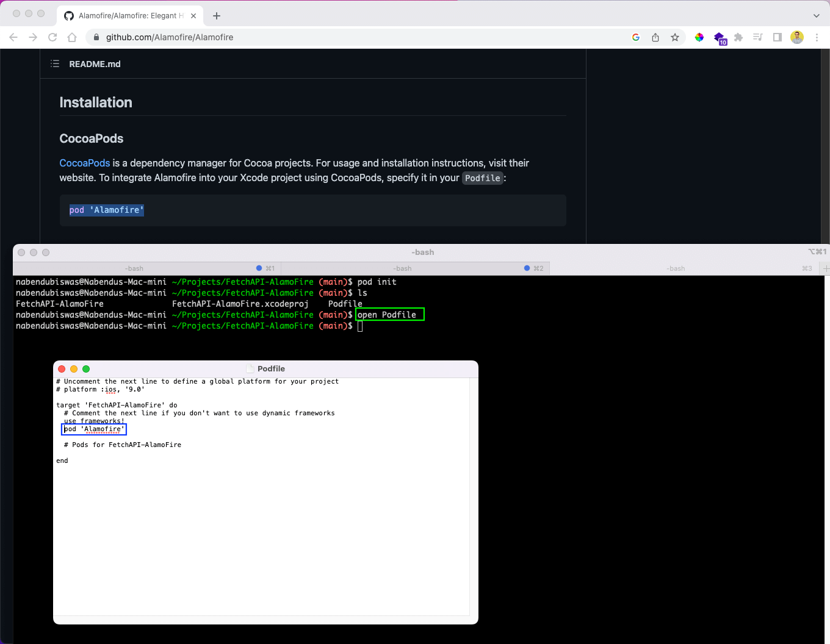Reload the GitHub page
Image resolution: width=830 pixels, height=644 pixels.
coord(52,37)
